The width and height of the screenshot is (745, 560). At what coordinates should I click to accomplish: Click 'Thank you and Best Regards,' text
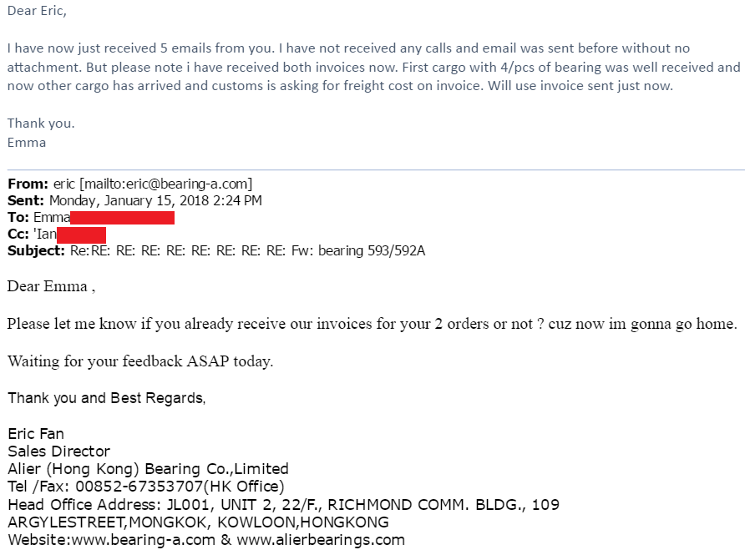tap(106, 398)
